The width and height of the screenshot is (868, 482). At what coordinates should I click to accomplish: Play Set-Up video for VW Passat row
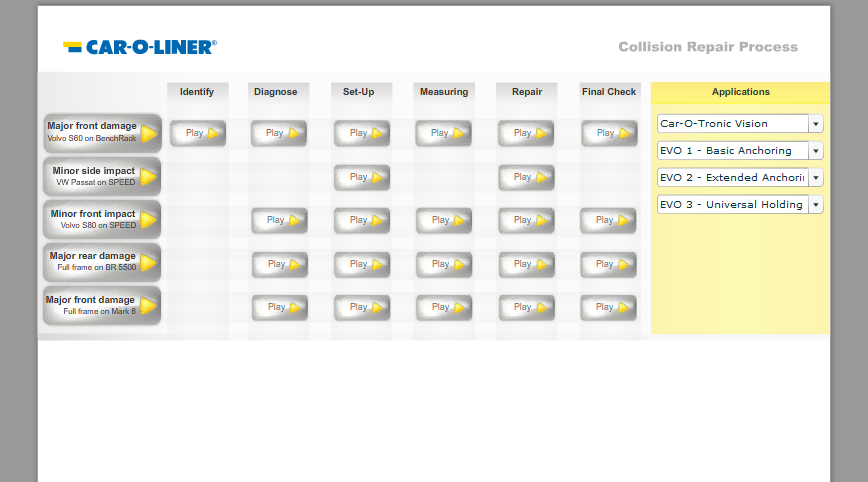(362, 177)
